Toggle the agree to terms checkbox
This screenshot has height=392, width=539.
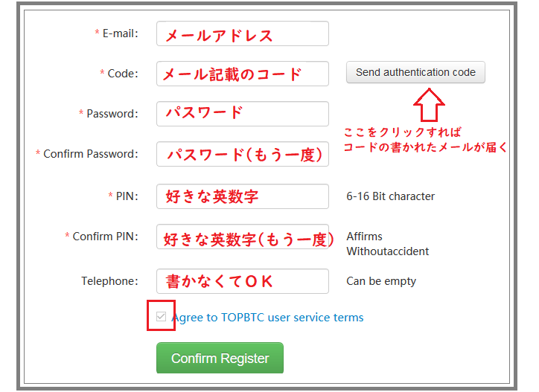coord(161,316)
